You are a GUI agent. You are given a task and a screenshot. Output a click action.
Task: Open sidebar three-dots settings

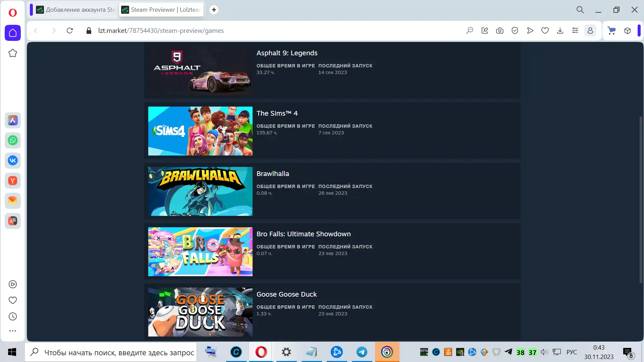click(13, 331)
